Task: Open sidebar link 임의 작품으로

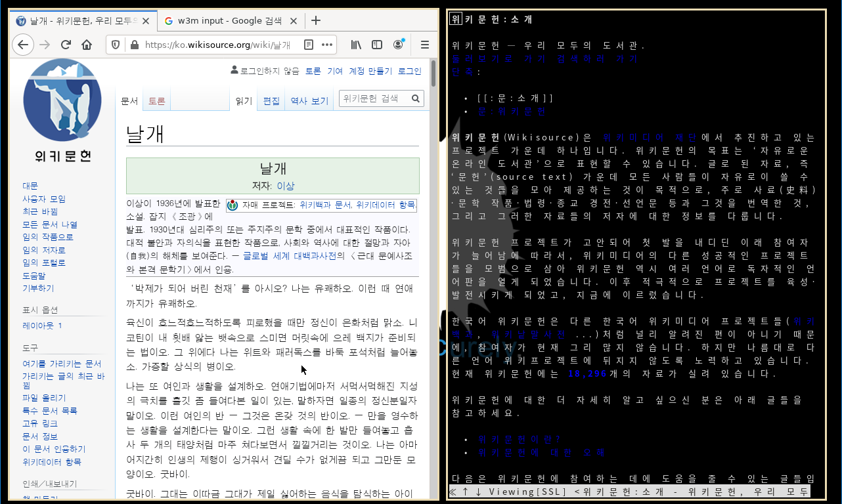Action: (48, 237)
